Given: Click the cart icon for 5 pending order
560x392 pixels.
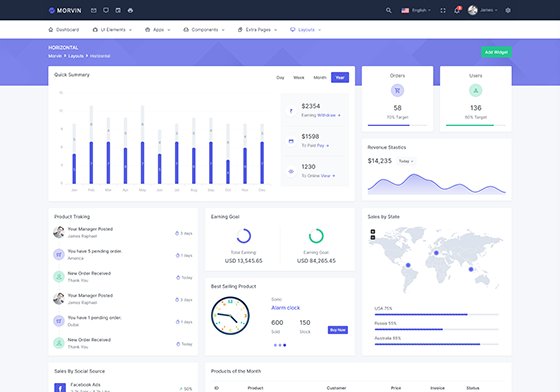Looking at the screenshot, I should [x=59, y=255].
